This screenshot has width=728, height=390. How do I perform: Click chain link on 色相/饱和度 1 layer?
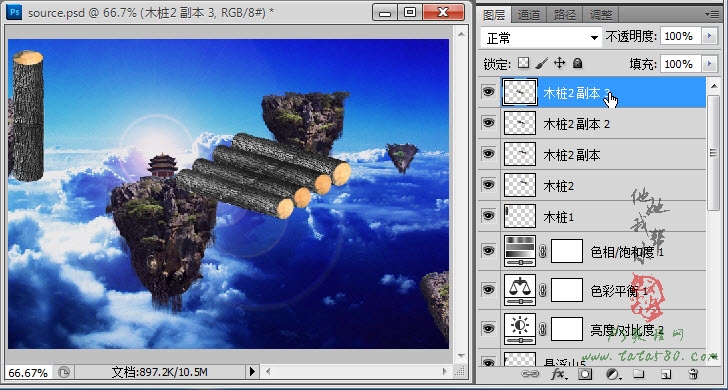pos(543,251)
